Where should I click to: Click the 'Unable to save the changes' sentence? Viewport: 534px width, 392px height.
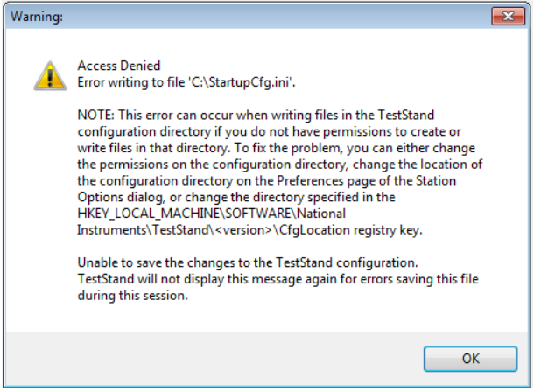pos(248,262)
